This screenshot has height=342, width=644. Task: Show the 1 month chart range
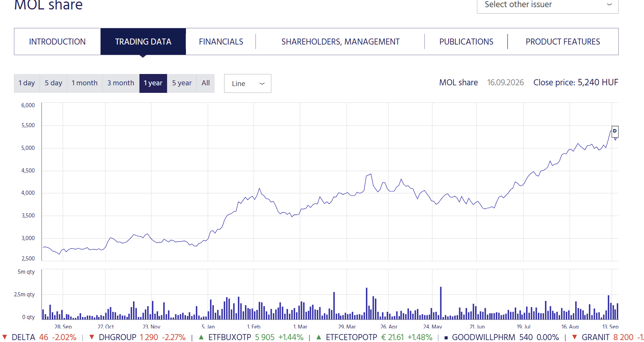[x=85, y=83]
